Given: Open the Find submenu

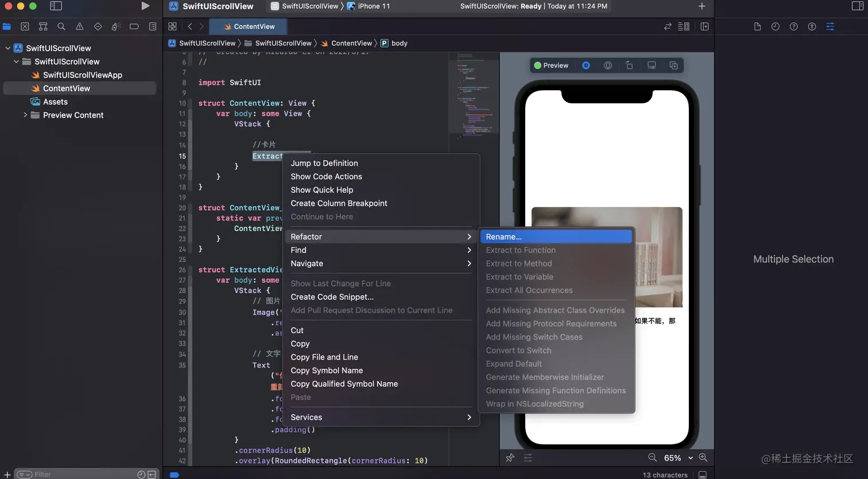Looking at the screenshot, I should pos(382,250).
